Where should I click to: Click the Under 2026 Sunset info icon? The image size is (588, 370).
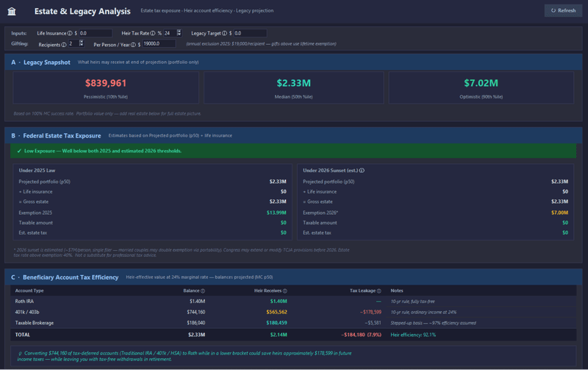[x=362, y=171]
